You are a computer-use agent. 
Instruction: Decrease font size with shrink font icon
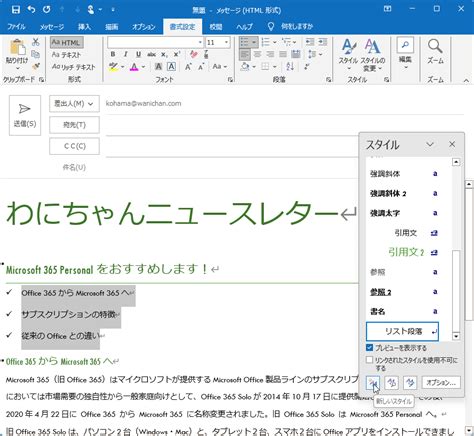tap(201, 67)
